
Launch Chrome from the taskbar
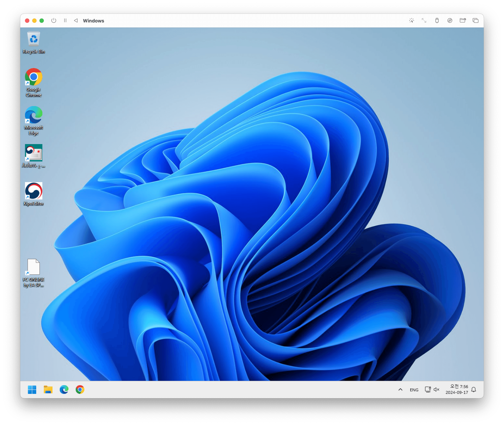[80, 390]
